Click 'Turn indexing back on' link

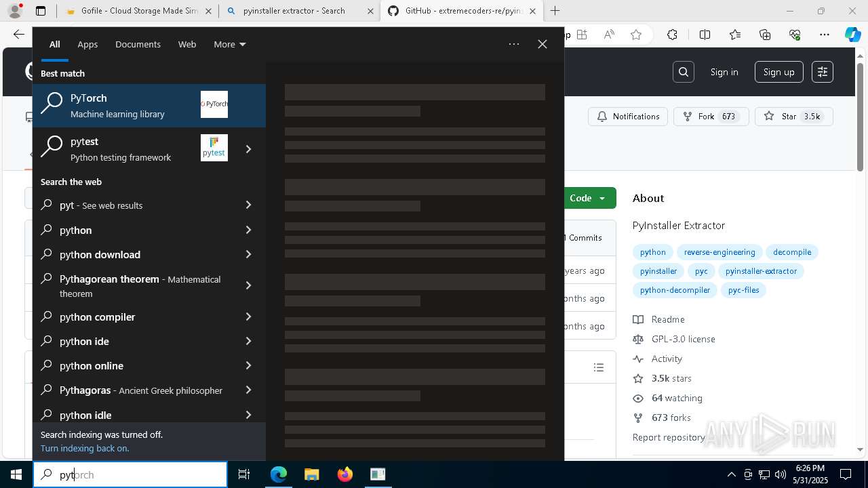click(x=85, y=448)
